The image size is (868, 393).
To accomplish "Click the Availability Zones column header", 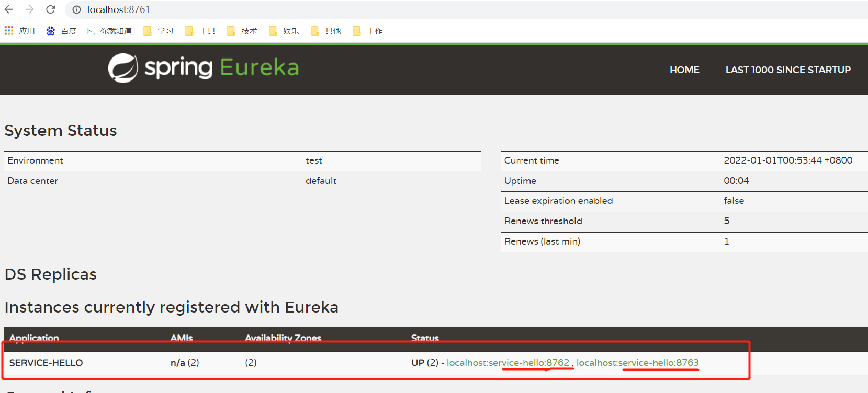I will coord(283,338).
